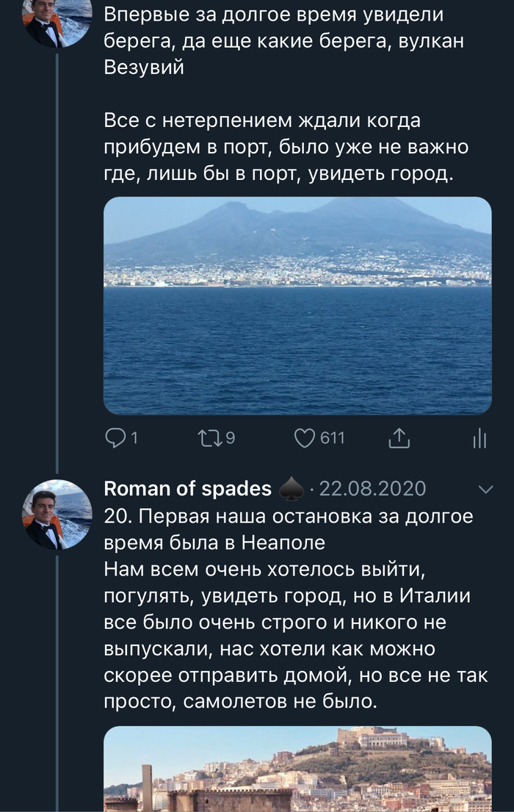Tap the avatar beside tweet number 20
Screen dimensions: 514x812
57,515
